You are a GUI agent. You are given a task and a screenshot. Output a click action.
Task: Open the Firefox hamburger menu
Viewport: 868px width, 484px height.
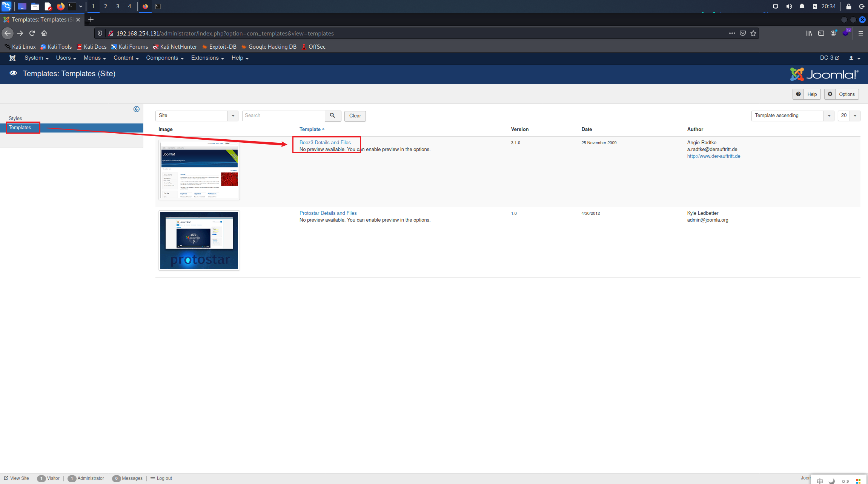[x=860, y=33]
